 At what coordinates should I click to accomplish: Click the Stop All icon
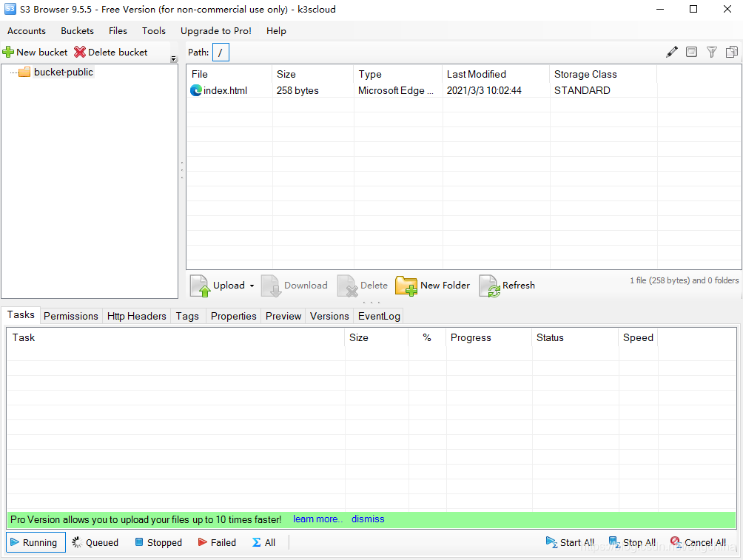coord(614,542)
